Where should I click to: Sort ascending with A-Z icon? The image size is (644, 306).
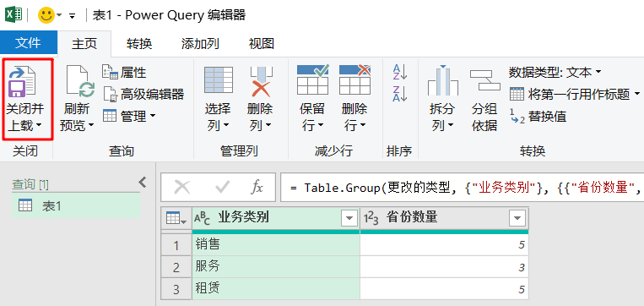pyautogui.click(x=399, y=72)
